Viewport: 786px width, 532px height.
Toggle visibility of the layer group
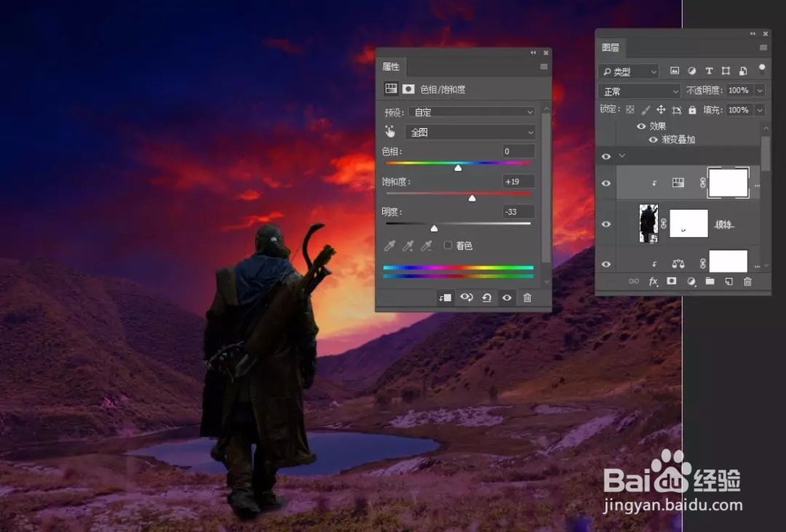(x=606, y=156)
